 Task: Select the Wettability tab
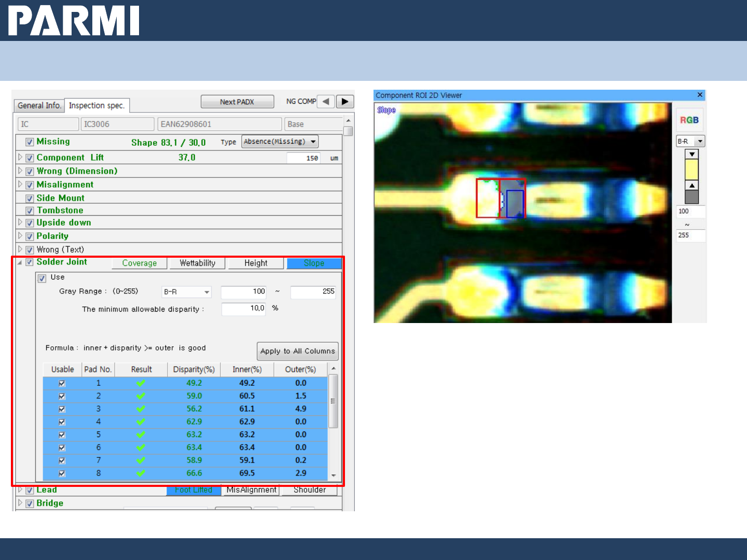[x=197, y=263]
